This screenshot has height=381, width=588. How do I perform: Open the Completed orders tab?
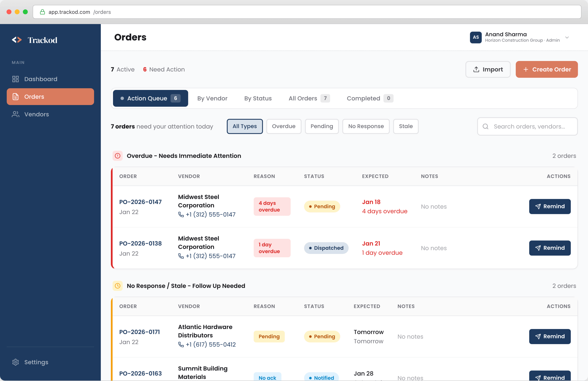click(x=363, y=98)
